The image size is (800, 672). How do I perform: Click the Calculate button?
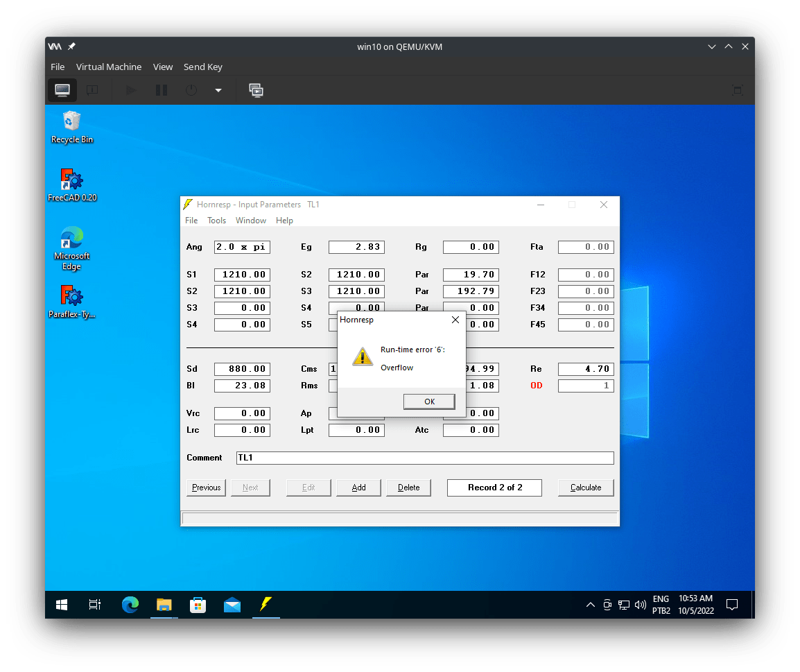[x=586, y=488]
